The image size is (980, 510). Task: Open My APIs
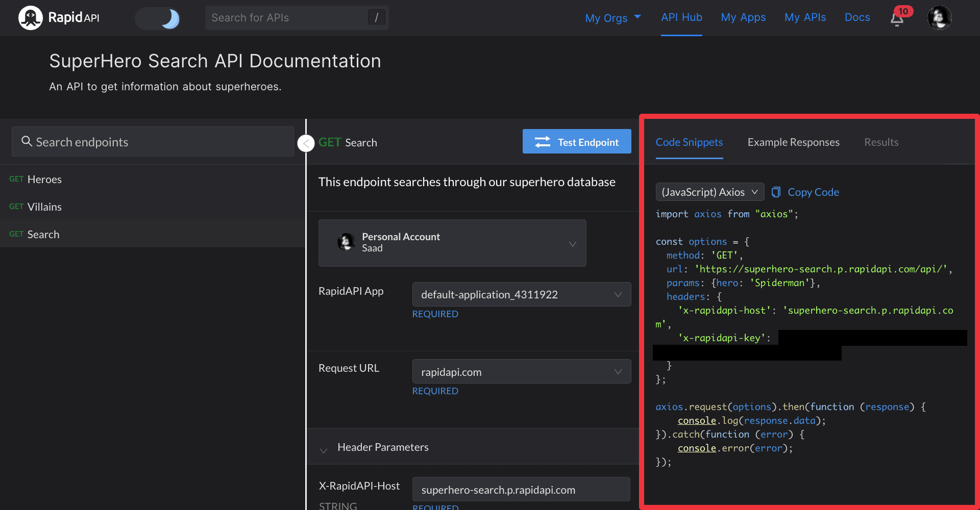805,17
